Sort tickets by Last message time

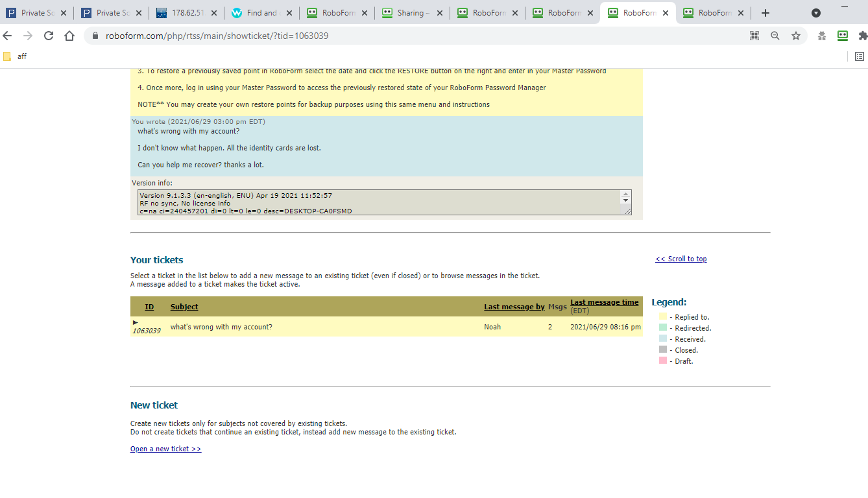click(604, 302)
